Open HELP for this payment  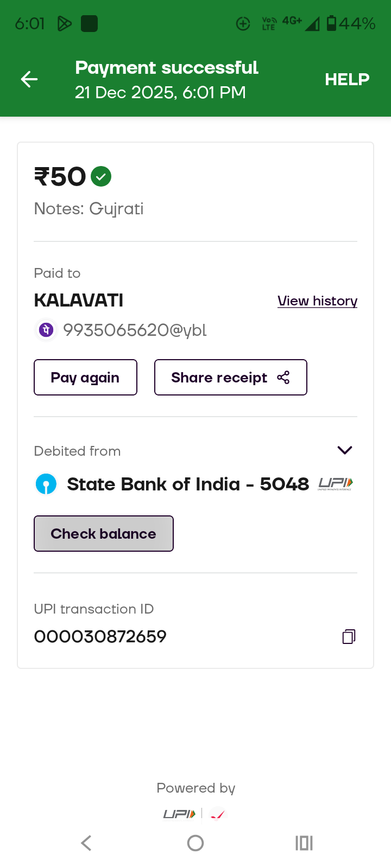(347, 79)
